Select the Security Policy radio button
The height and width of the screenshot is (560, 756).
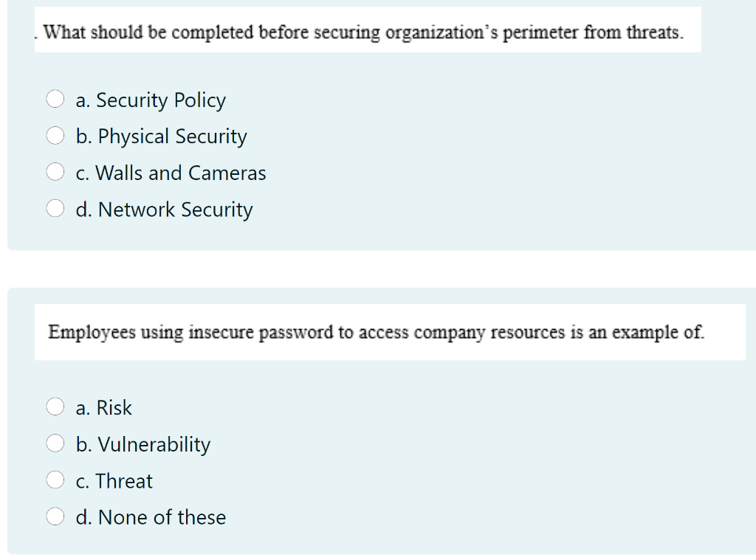[x=55, y=99]
